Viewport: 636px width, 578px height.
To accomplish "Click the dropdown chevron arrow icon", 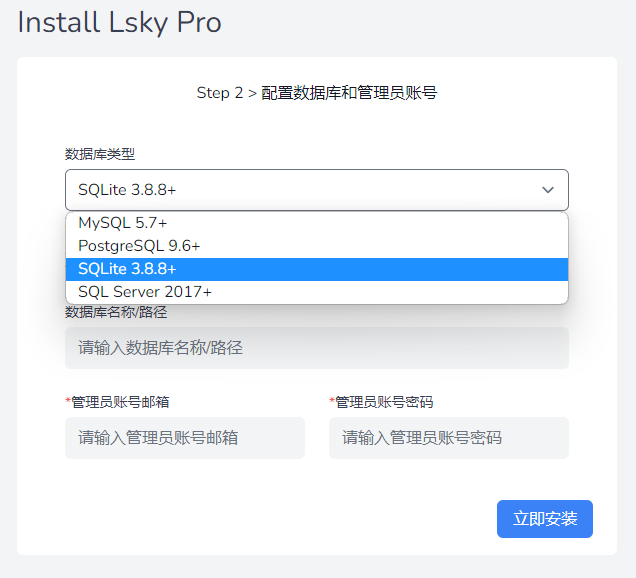I will tap(548, 189).
